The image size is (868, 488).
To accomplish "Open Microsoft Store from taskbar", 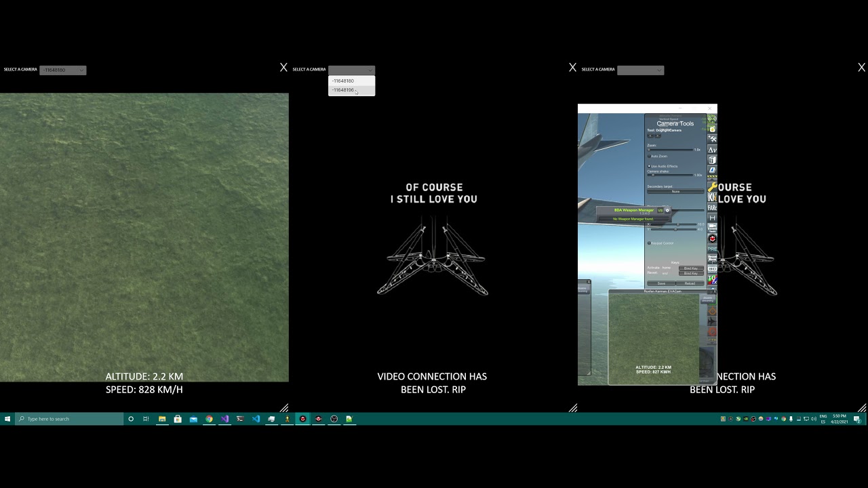I will click(178, 419).
